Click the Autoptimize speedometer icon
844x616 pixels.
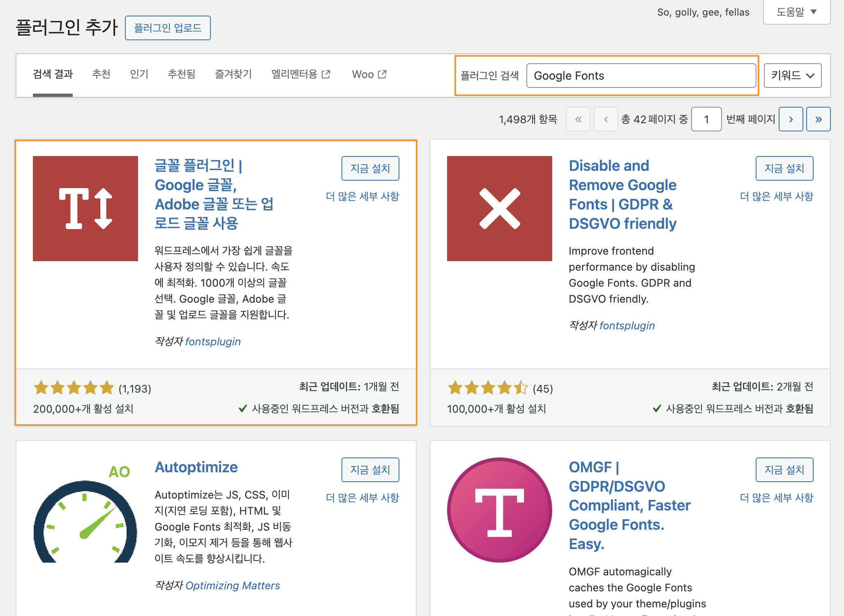tap(85, 517)
